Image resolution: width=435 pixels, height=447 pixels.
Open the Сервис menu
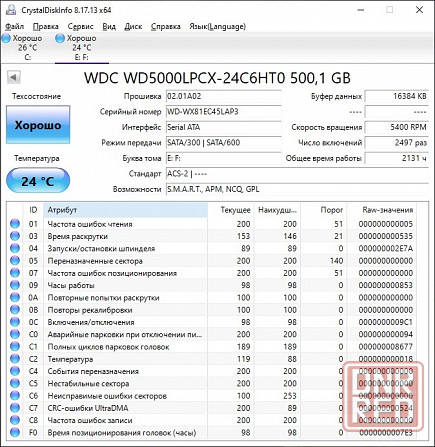click(80, 26)
